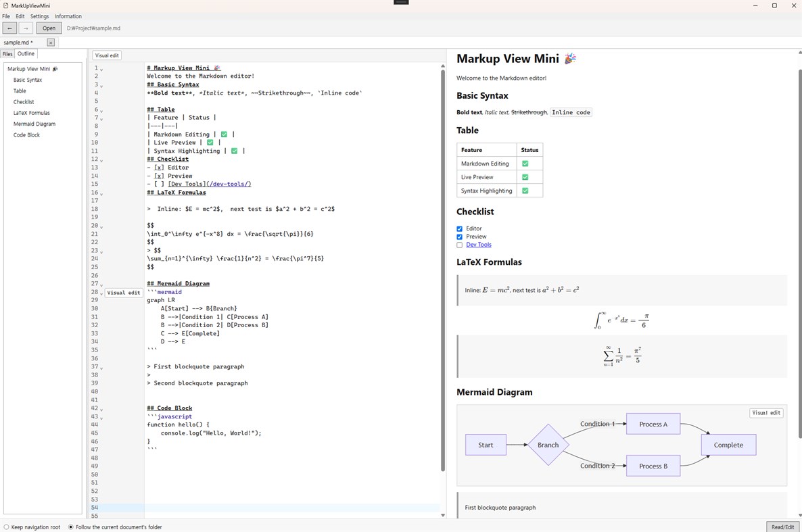Click Visual edit on the Mermaid diagram preview
Image resolution: width=802 pixels, height=532 pixels.
pyautogui.click(x=766, y=413)
